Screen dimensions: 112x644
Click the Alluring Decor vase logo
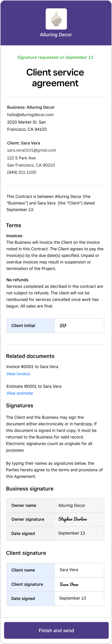(x=56, y=19)
